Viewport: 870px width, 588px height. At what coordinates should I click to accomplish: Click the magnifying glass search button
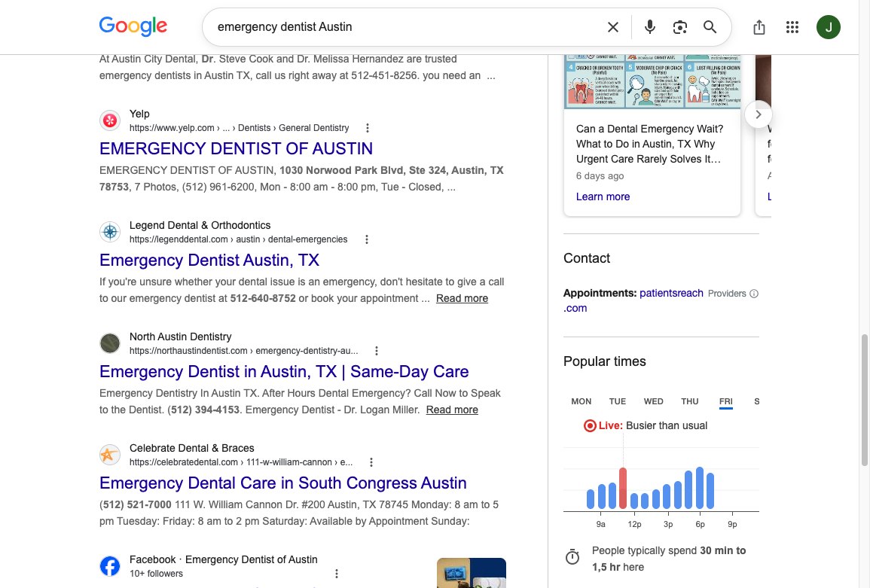(x=710, y=27)
